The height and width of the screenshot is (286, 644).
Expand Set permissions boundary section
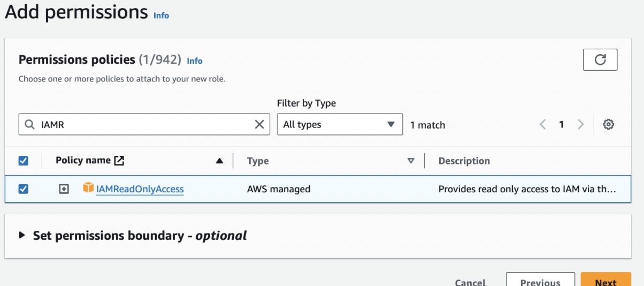pyautogui.click(x=22, y=236)
